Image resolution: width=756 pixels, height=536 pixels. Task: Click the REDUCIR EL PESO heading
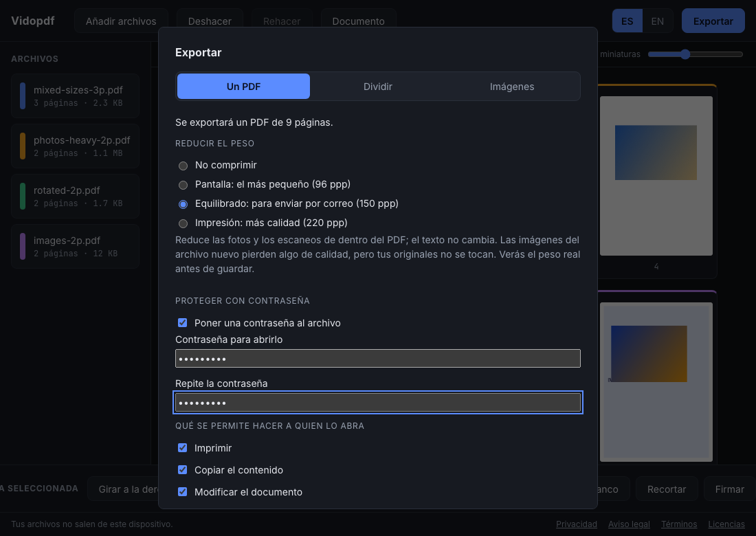[x=215, y=143]
